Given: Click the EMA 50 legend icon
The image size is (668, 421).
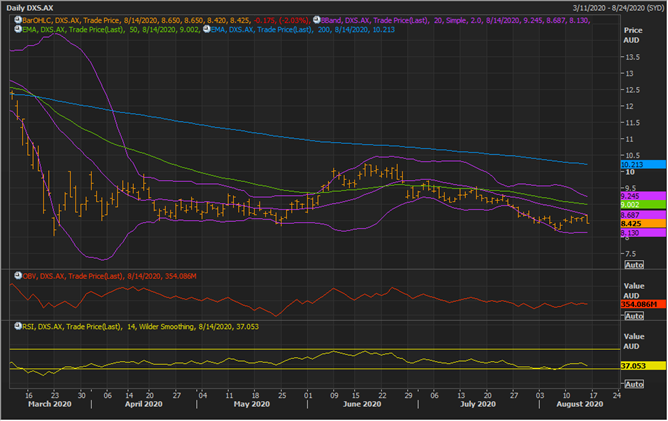Looking at the screenshot, I should coord(18,29).
